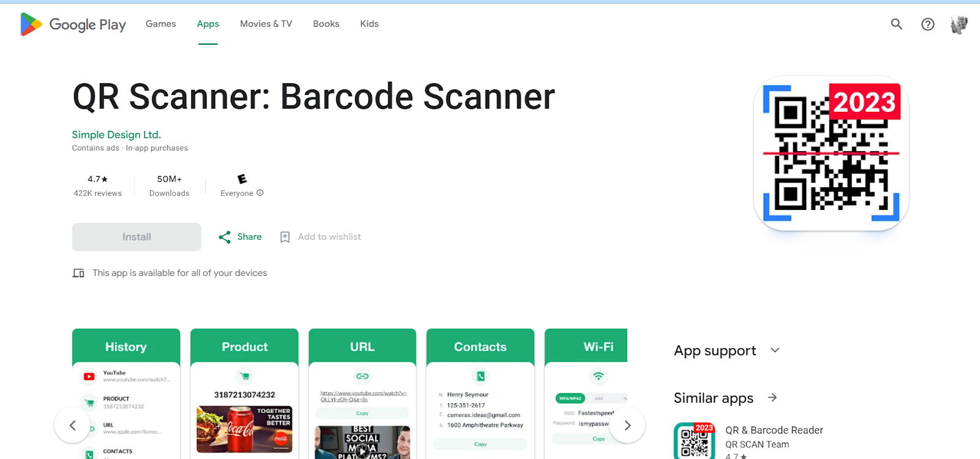This screenshot has width=980, height=459.
Task: Click the devices availability icon
Action: [78, 273]
